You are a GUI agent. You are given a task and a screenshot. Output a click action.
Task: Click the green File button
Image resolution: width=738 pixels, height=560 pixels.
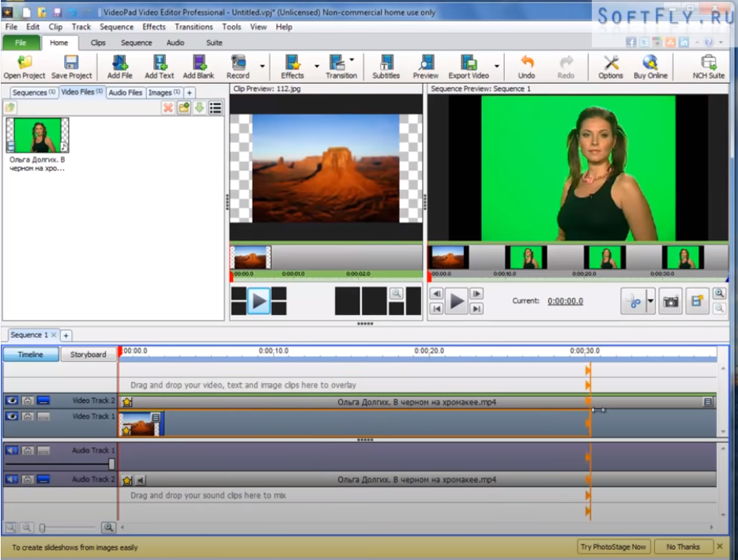(21, 43)
